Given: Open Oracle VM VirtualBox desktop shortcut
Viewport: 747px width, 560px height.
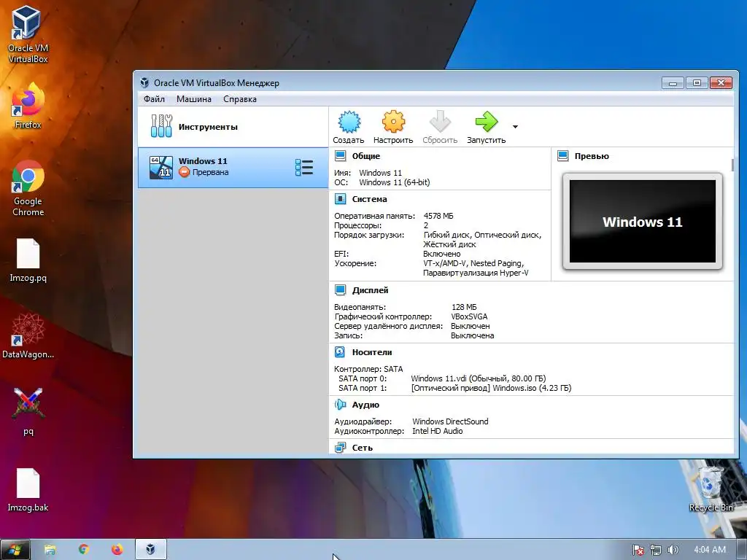Looking at the screenshot, I should pyautogui.click(x=28, y=34).
